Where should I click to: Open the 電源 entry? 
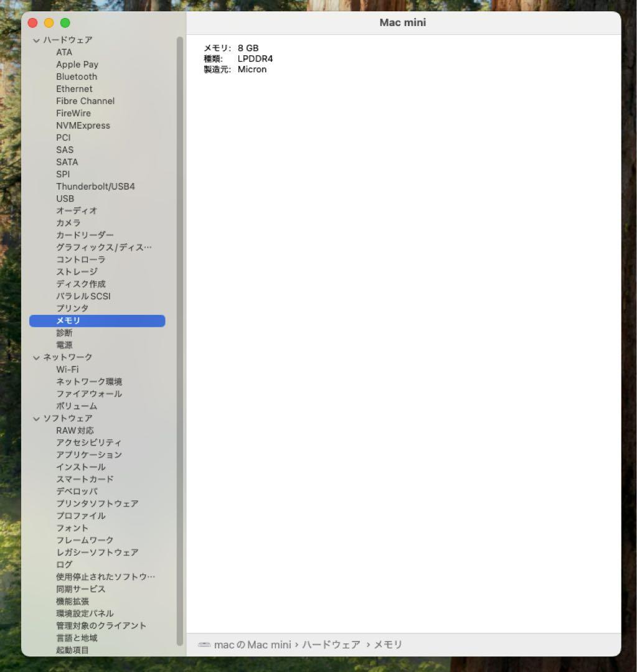64,345
